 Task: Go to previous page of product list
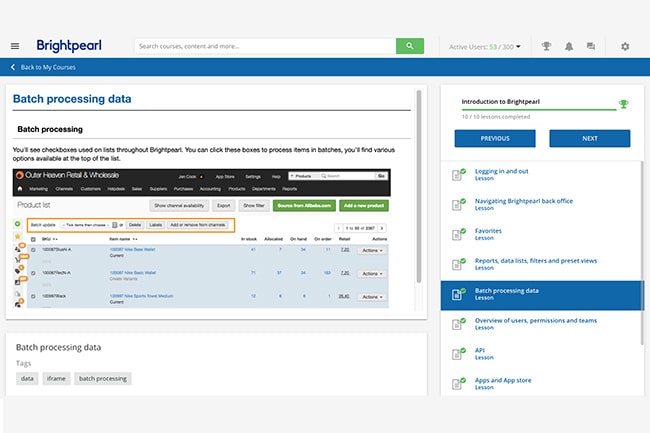[x=339, y=228]
